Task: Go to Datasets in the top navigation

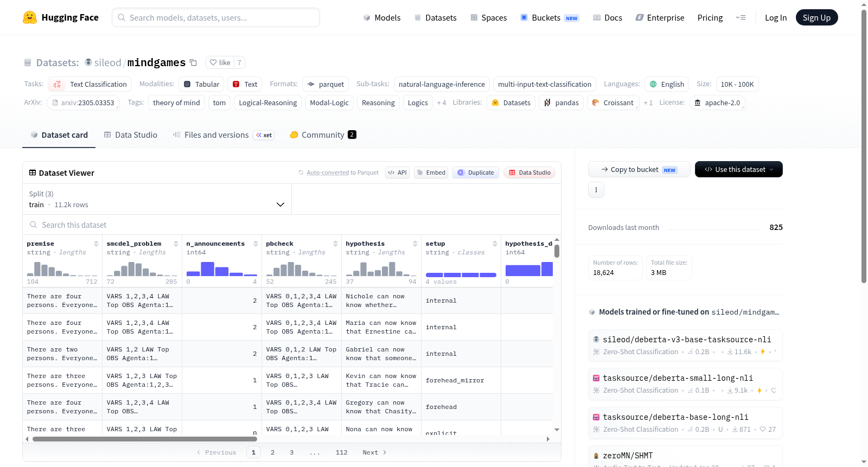Action: [x=435, y=17]
